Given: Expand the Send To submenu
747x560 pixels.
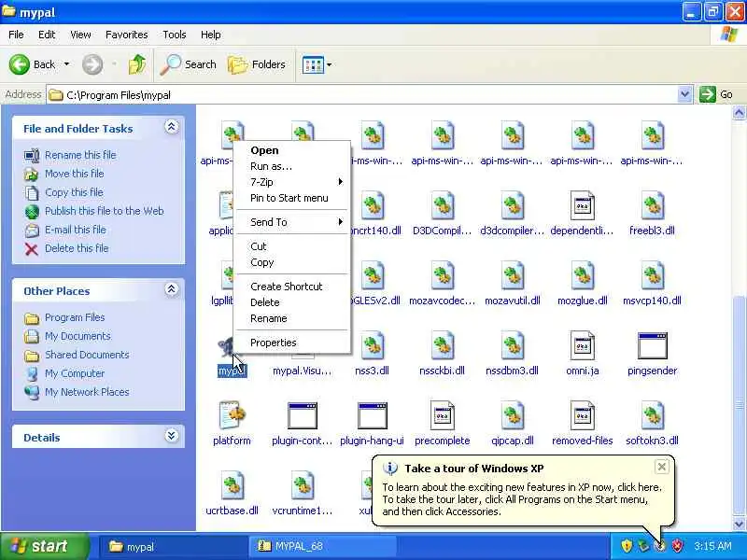Looking at the screenshot, I should coord(291,222).
